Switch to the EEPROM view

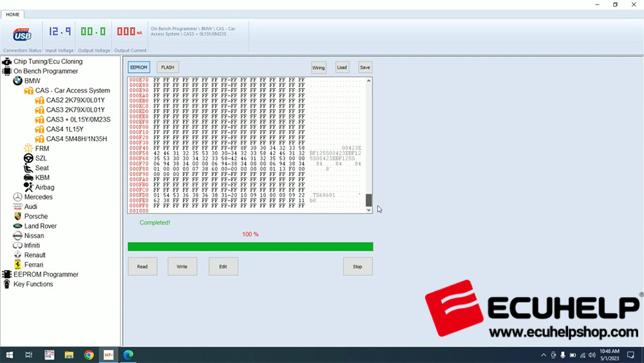click(139, 68)
